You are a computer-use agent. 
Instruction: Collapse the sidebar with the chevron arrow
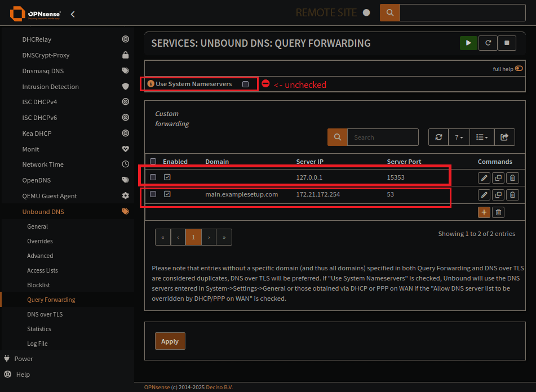click(73, 14)
